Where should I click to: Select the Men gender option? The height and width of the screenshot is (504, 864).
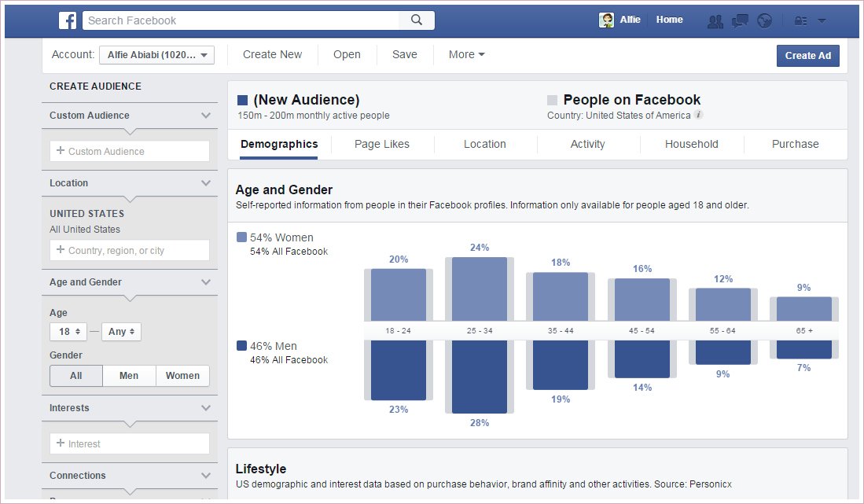[129, 376]
